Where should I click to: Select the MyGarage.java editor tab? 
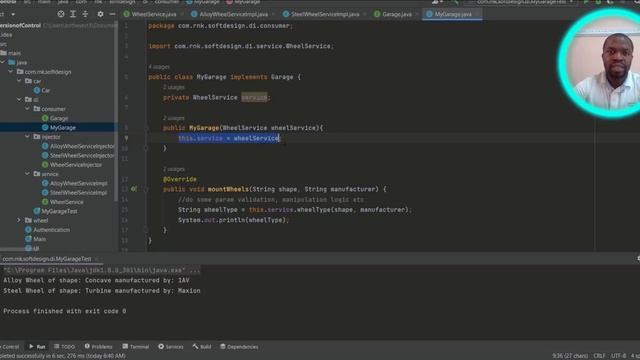click(453, 14)
